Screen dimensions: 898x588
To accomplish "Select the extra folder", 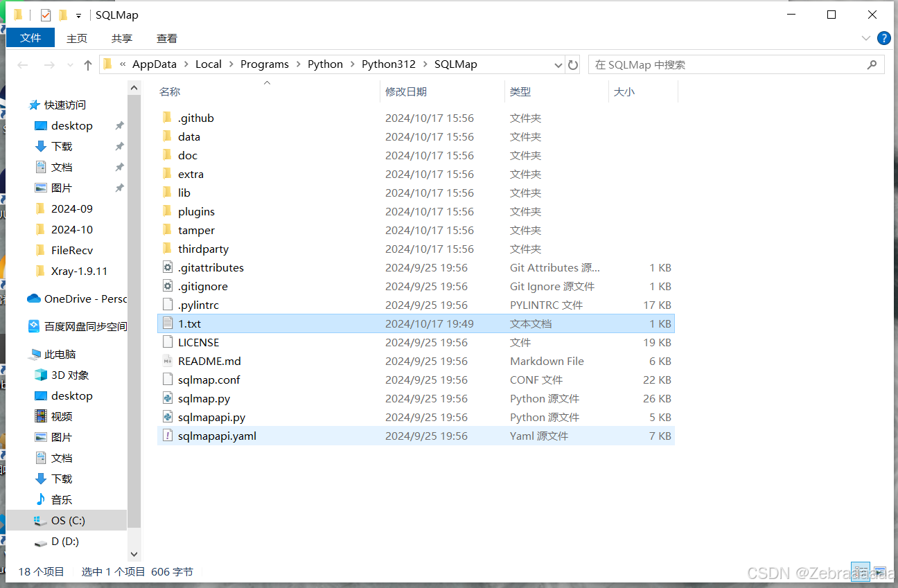I will click(416, 174).
